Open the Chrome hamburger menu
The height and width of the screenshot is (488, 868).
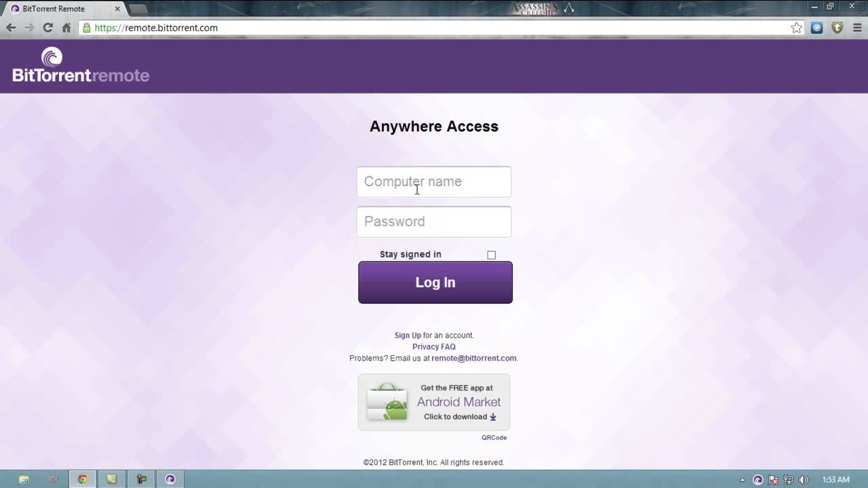[x=856, y=28]
